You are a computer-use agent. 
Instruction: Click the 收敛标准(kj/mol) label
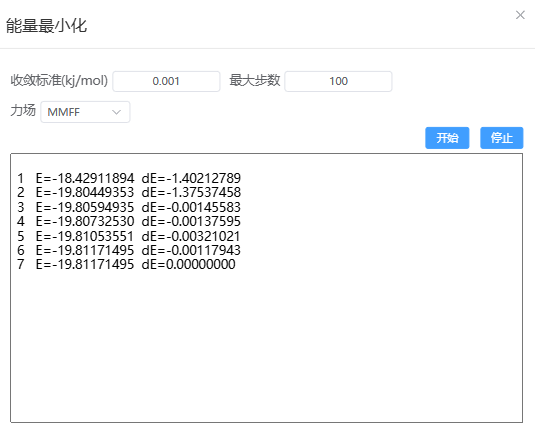tap(59, 81)
